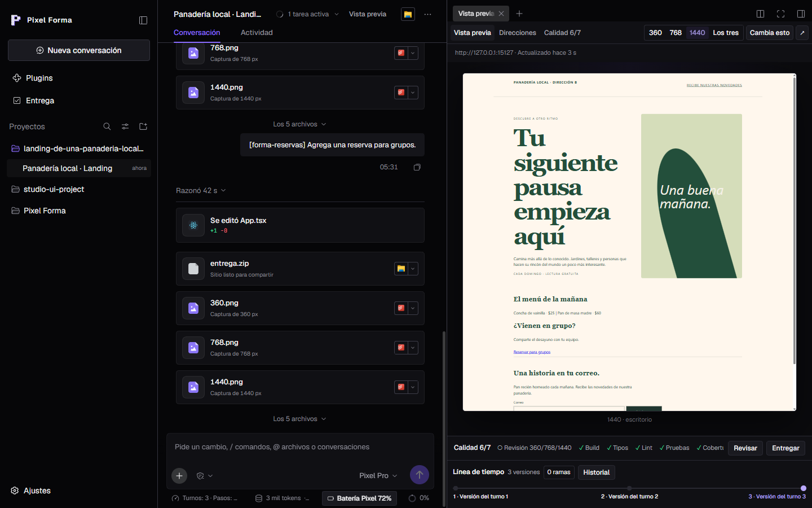Open preview in external window arrow

pyautogui.click(x=802, y=33)
